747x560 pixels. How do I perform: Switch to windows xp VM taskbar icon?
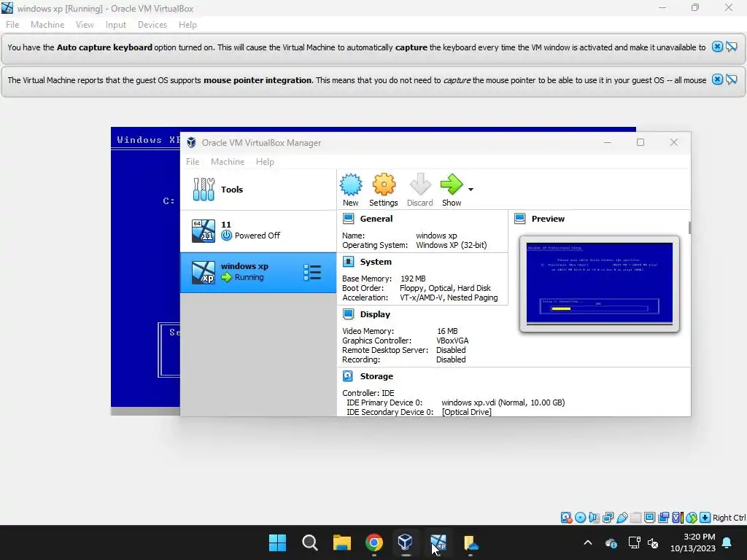point(438,542)
